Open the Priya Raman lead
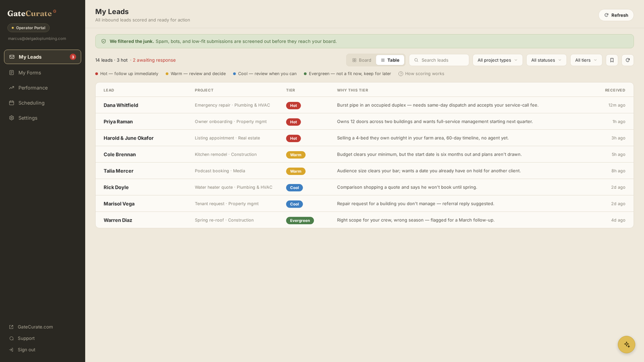Screen dimensions: 644x362 [364, 122]
